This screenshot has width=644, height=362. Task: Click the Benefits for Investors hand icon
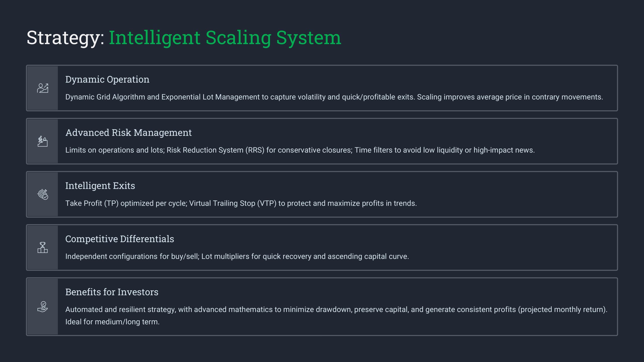43,307
